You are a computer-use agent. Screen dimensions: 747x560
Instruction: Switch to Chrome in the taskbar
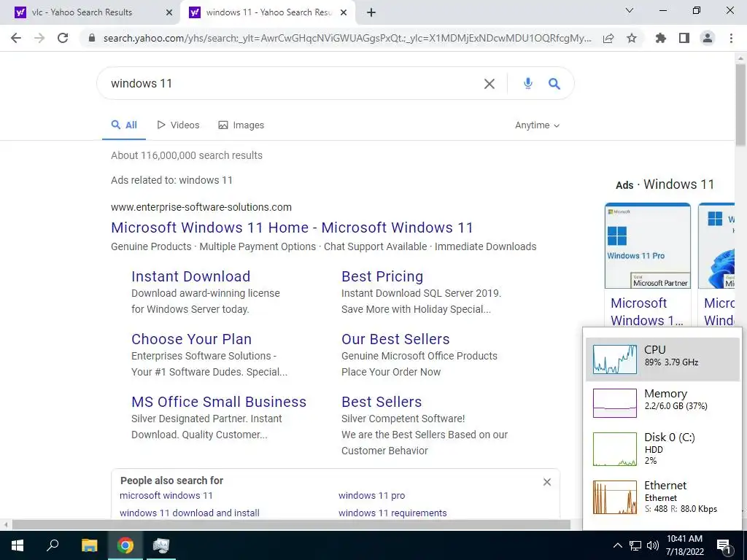coord(125,545)
